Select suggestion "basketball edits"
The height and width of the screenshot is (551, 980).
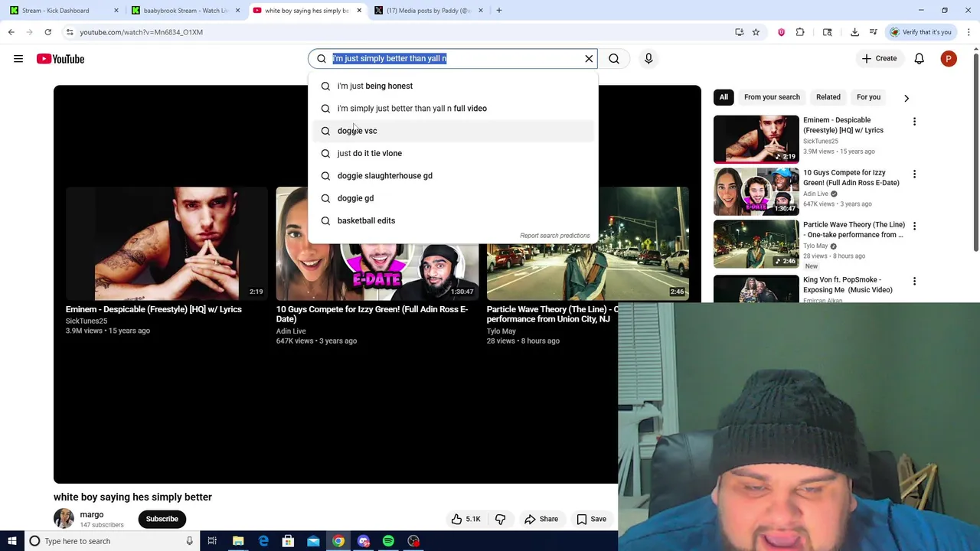(x=452, y=220)
